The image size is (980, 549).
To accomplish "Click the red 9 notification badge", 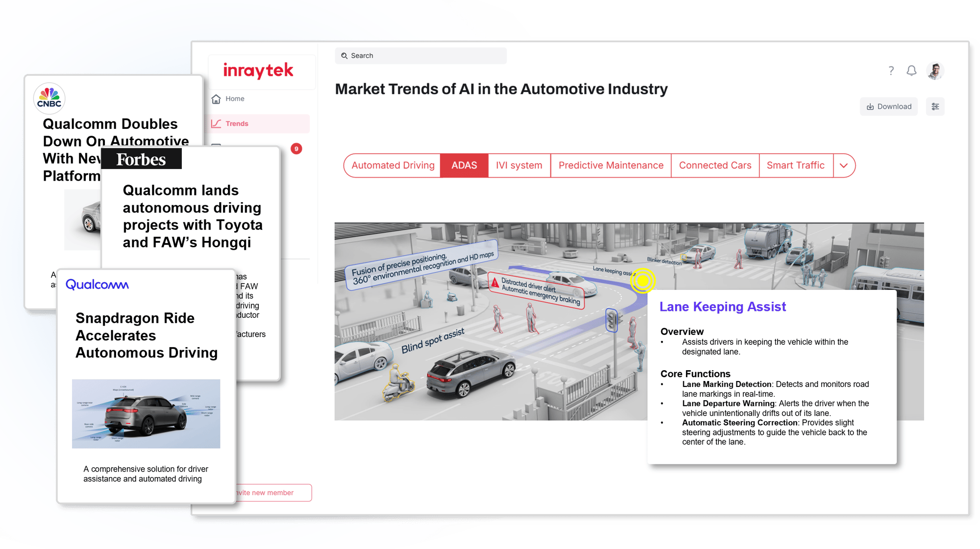I will click(x=296, y=149).
